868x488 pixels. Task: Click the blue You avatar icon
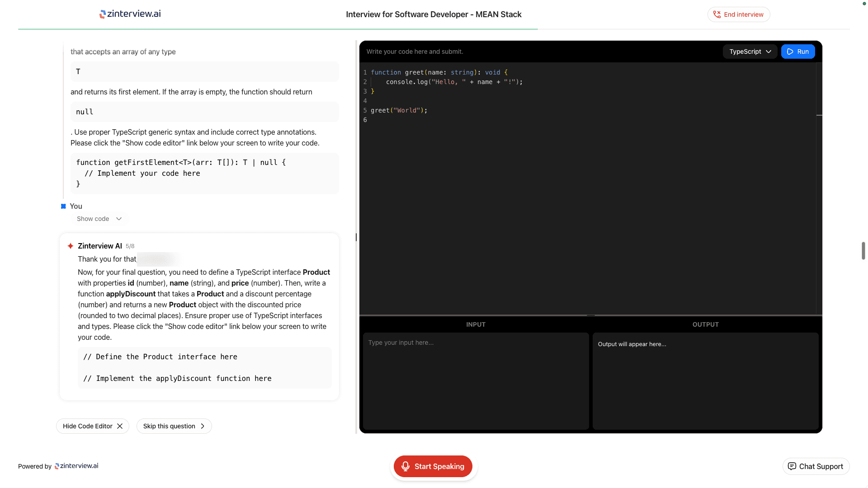(x=63, y=206)
